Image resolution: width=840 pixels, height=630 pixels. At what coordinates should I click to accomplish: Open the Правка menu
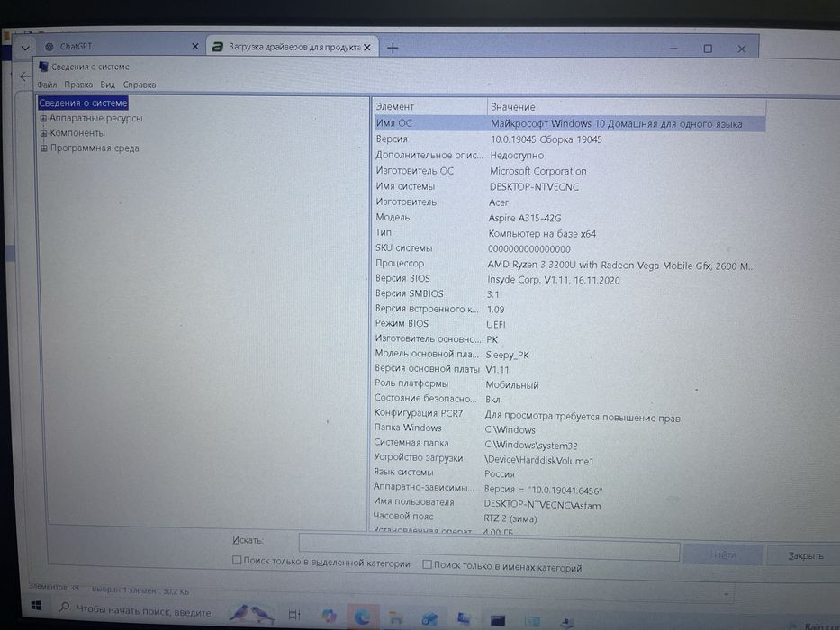point(78,85)
